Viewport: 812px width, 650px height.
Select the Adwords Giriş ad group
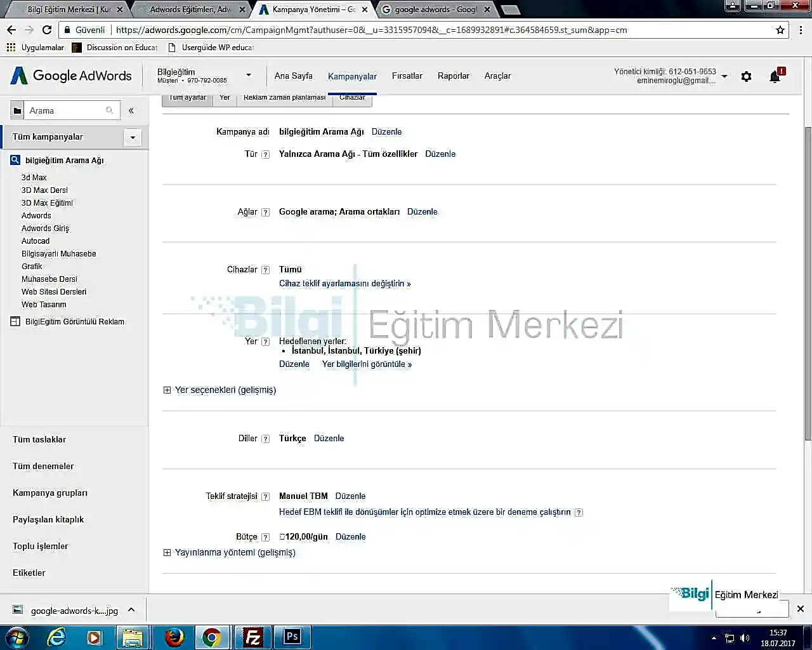click(45, 228)
